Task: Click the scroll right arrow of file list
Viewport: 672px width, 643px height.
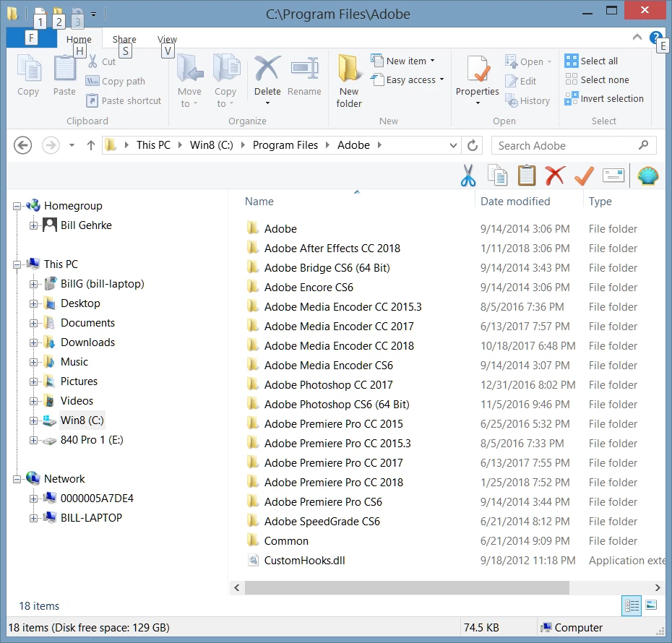Action: coord(657,588)
